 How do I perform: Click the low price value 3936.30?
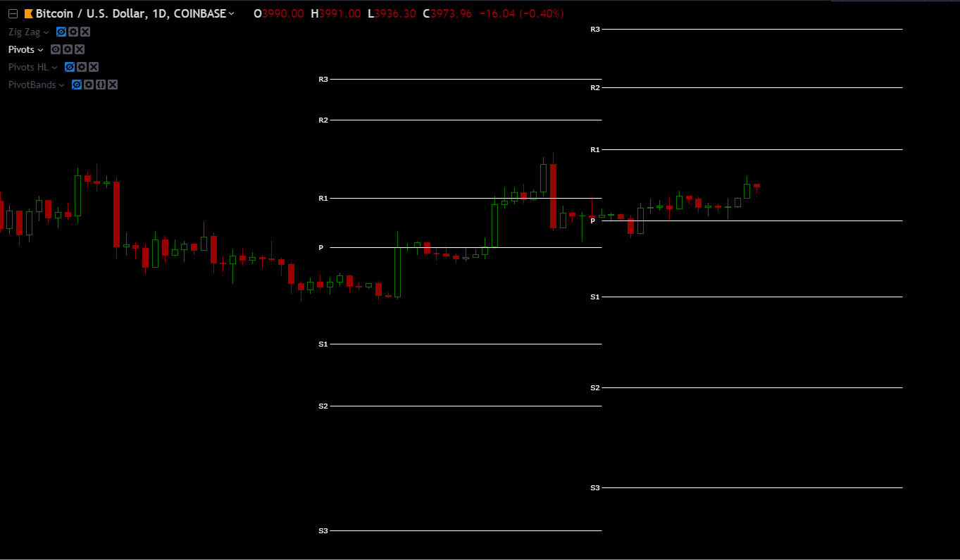(395, 14)
